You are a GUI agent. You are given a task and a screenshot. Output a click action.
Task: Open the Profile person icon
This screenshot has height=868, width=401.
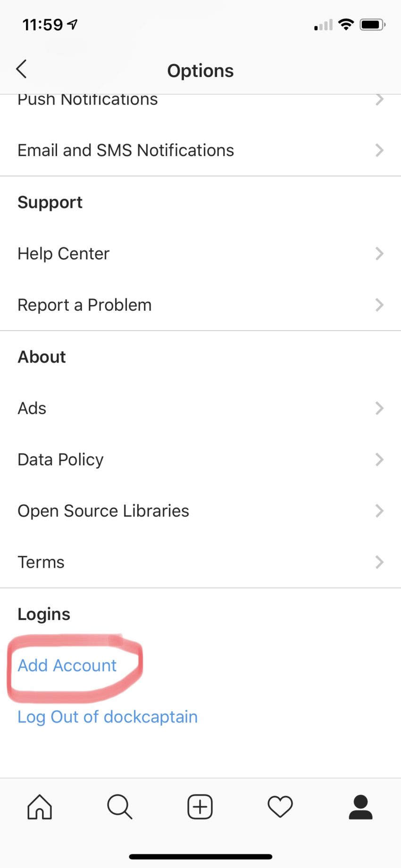(x=360, y=807)
